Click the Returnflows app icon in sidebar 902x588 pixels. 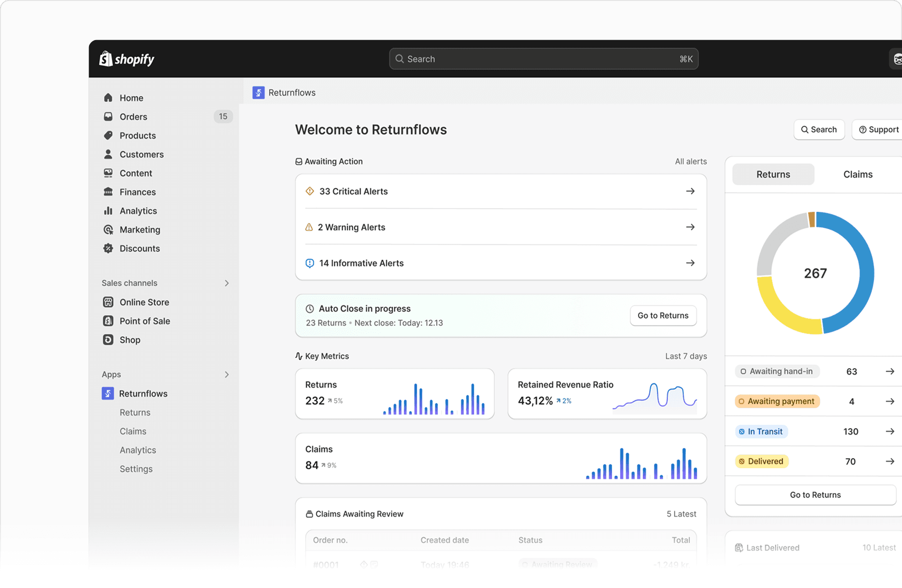pos(108,394)
